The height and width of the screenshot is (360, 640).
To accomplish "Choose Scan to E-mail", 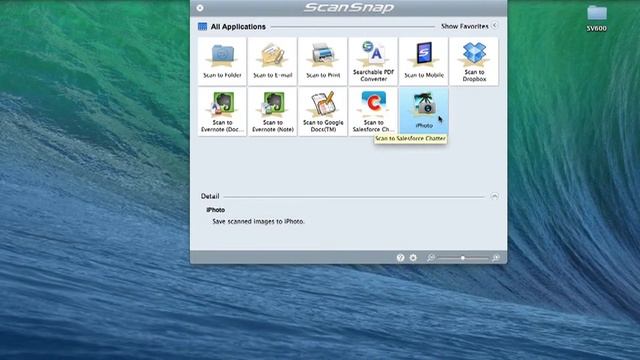I will [272, 61].
